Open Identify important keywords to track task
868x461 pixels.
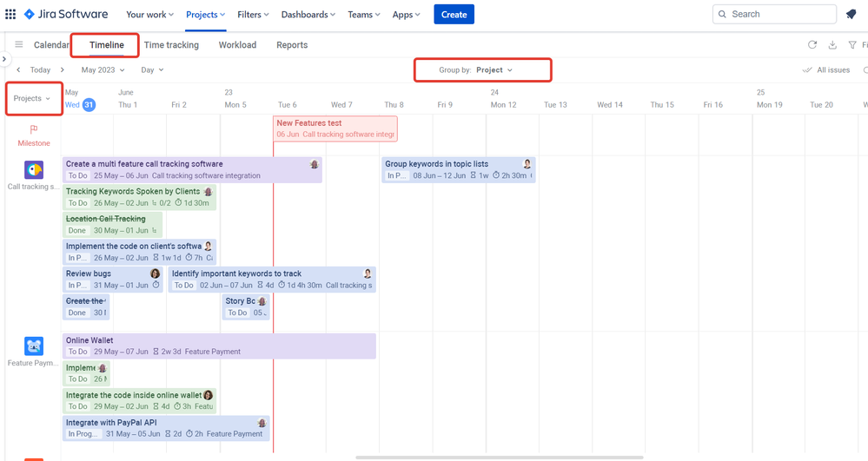click(x=272, y=280)
